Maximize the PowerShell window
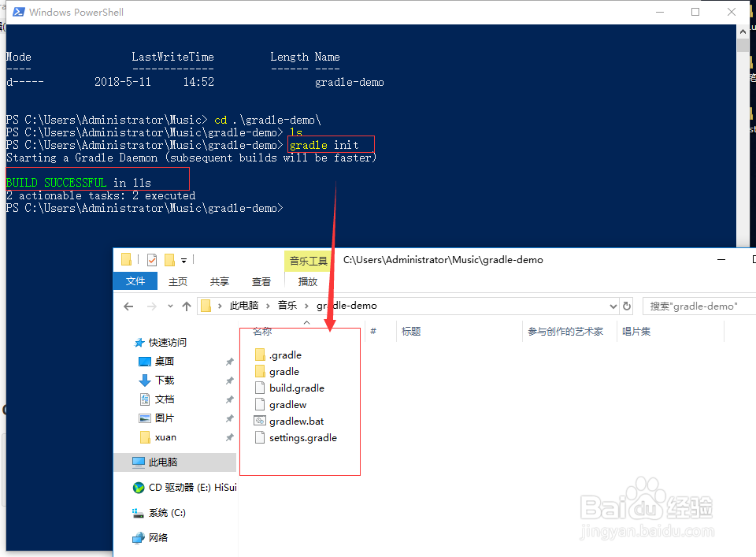Screen dimensions: 756x557 pyautogui.click(x=695, y=12)
